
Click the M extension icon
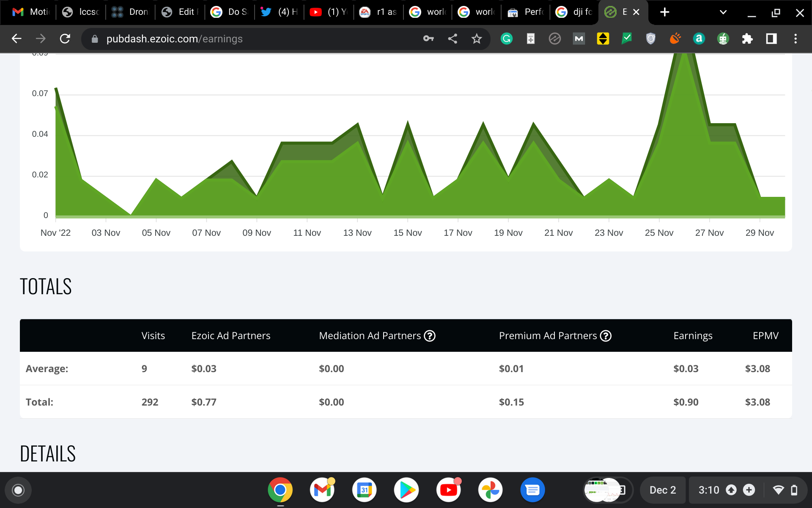(x=579, y=39)
